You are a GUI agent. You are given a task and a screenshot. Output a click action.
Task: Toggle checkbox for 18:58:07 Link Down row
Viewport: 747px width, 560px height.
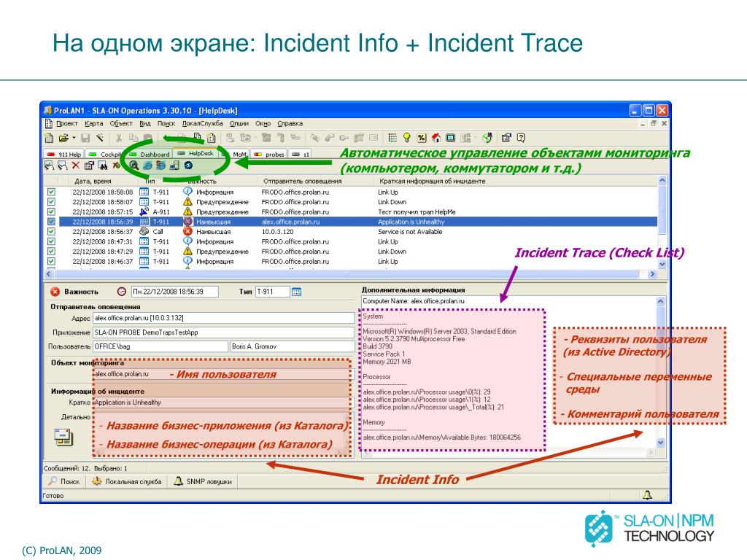52,202
